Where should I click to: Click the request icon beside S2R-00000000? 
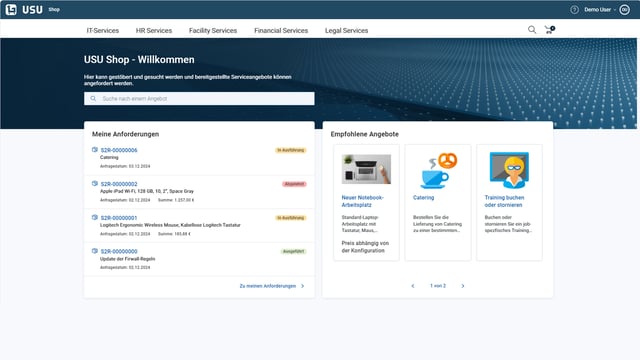pyautogui.click(x=95, y=251)
